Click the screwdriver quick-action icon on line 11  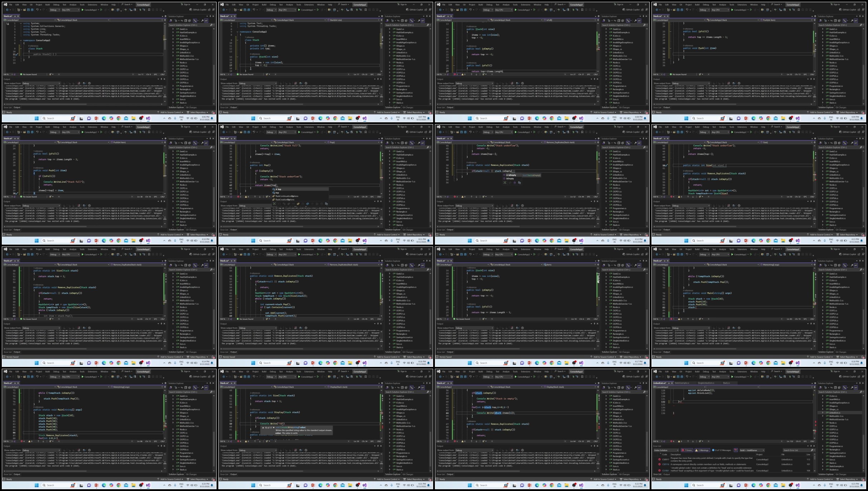pyautogui.click(x=17, y=54)
